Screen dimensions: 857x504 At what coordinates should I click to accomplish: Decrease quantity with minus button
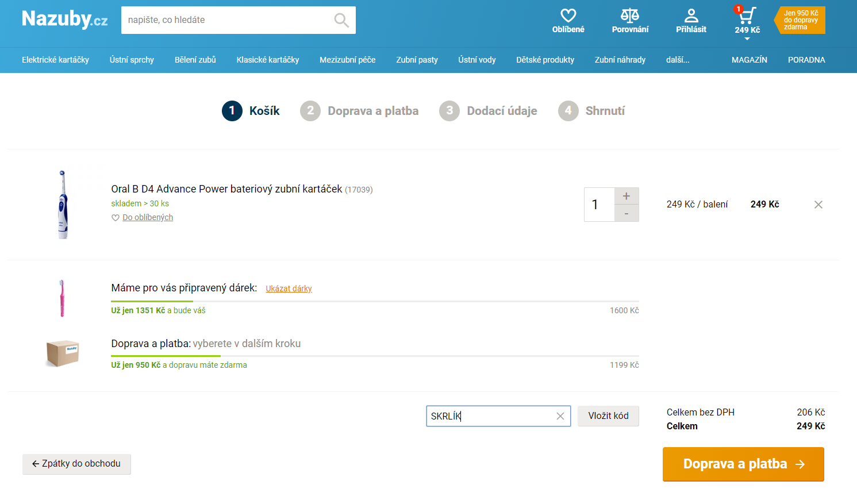627,213
